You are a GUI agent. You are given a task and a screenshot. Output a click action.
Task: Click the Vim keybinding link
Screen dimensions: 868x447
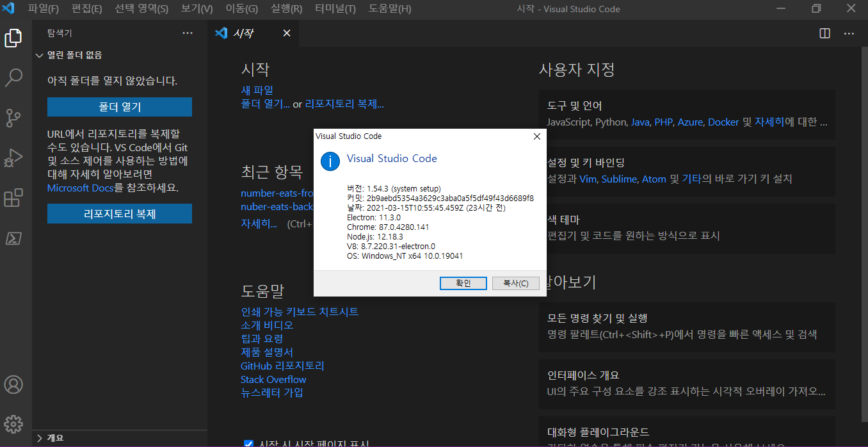[588, 179]
